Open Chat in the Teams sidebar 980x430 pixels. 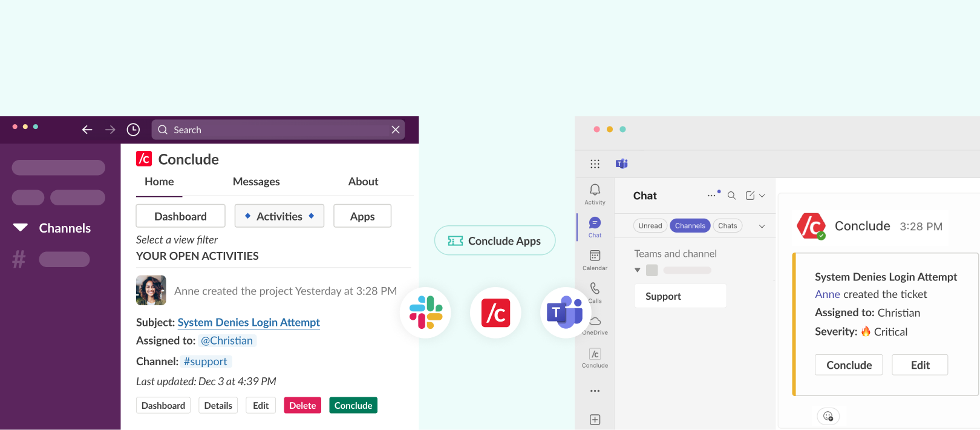pyautogui.click(x=595, y=227)
